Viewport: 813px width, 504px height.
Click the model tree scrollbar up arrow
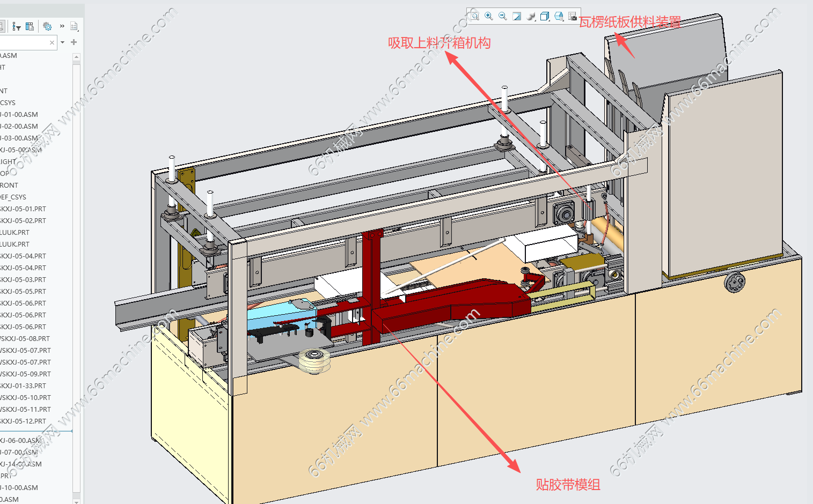pos(76,57)
